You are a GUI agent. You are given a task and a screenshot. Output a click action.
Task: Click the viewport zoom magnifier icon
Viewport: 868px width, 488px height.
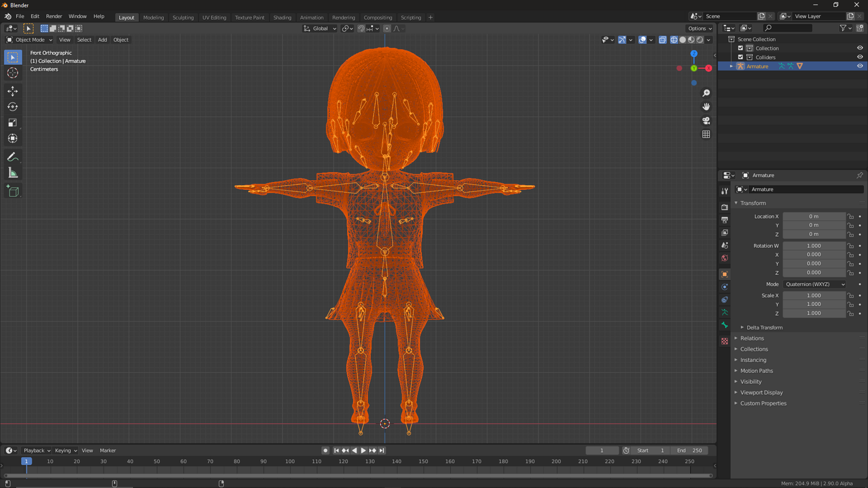(x=706, y=93)
